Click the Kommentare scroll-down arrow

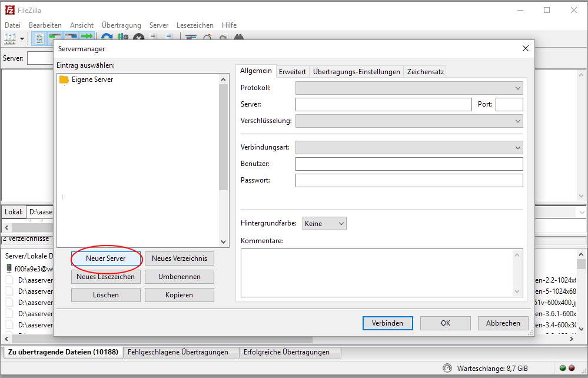tap(517, 291)
